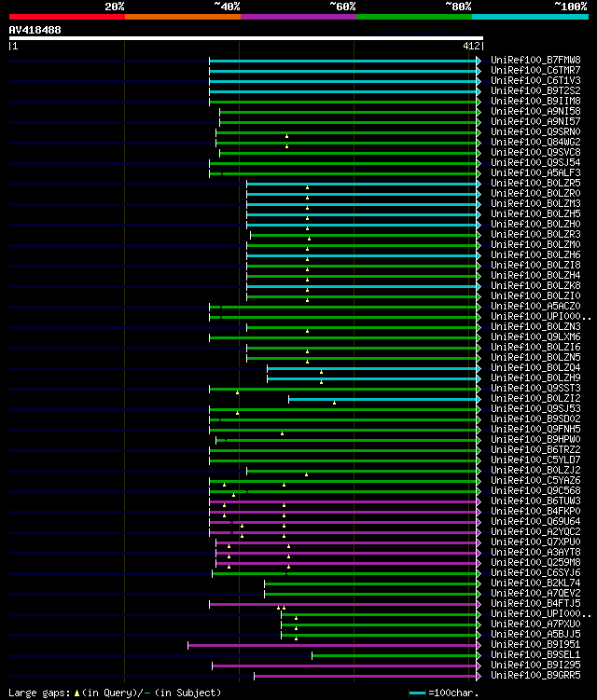Click the green alignment bar for B9SEL1
The width and height of the screenshot is (597, 700).
(x=395, y=656)
